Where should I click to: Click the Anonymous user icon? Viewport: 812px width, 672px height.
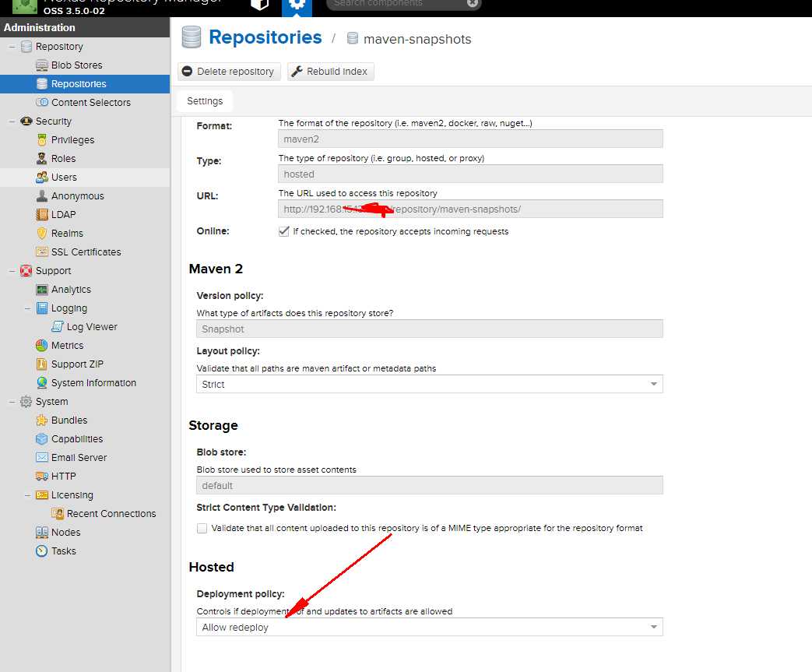(42, 196)
